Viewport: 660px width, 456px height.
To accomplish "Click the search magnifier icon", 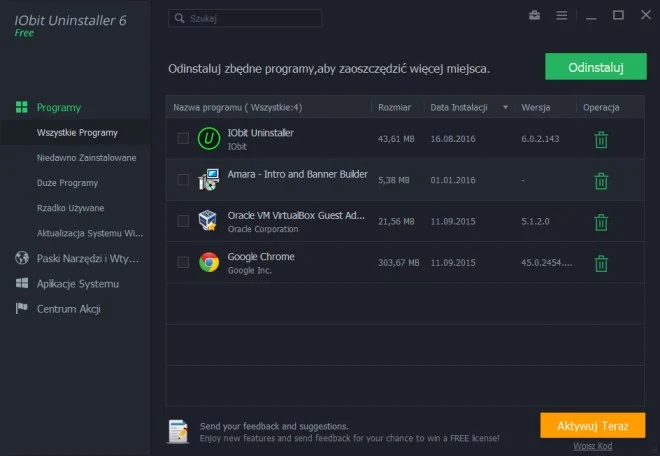I will click(180, 18).
